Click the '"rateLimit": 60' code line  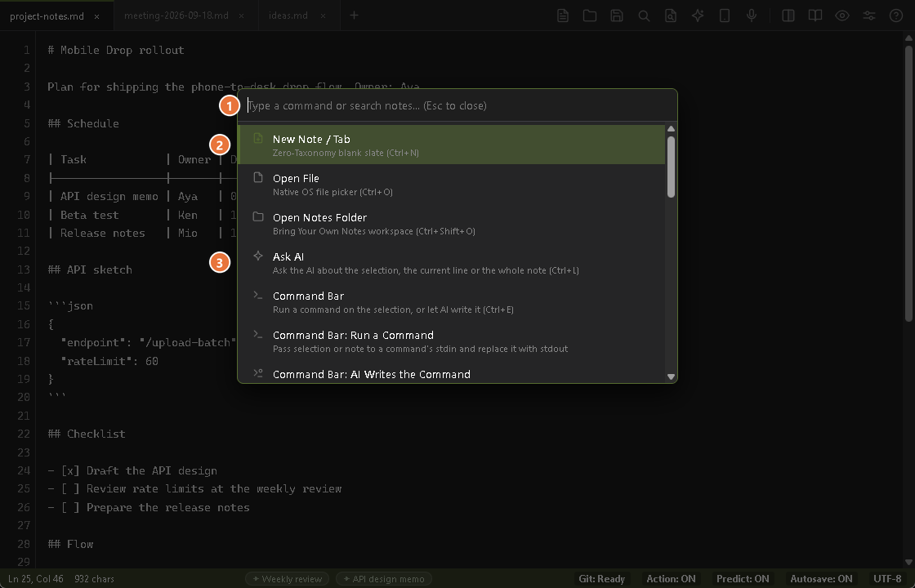point(109,361)
